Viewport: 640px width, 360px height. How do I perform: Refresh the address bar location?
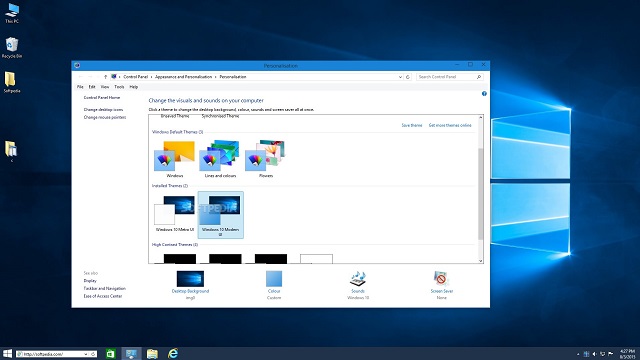pyautogui.click(x=407, y=77)
